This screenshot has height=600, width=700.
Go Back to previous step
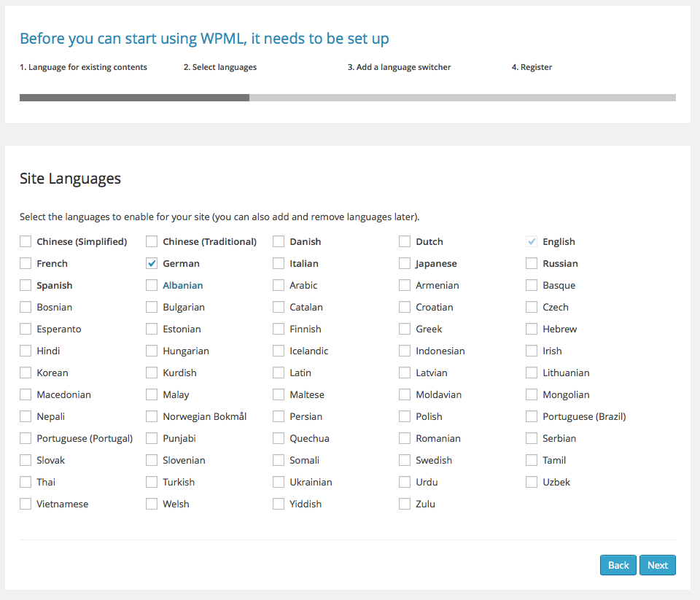coord(618,565)
